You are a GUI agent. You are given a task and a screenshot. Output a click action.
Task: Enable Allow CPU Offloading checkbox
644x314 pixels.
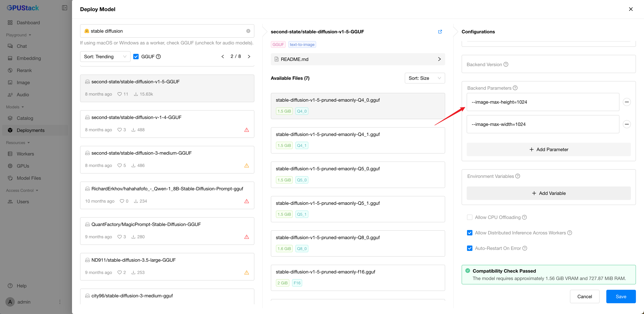[470, 217]
